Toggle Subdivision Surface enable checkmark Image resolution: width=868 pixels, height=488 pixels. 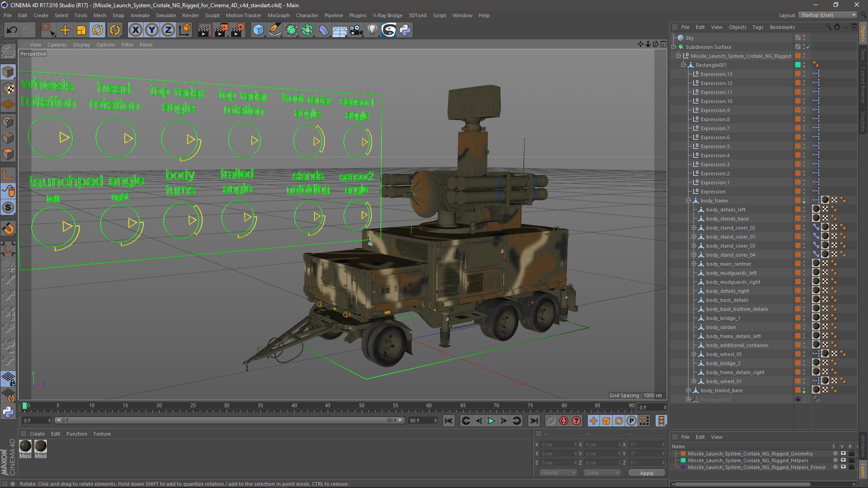[808, 47]
